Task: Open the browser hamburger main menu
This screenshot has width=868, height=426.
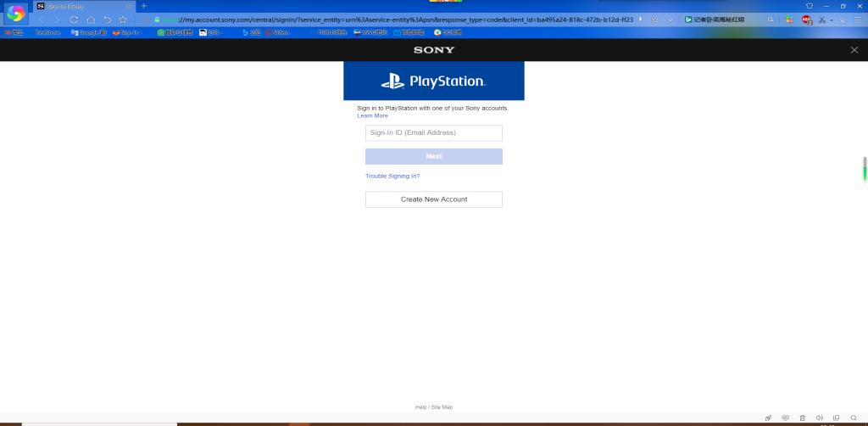Action: 857,20
